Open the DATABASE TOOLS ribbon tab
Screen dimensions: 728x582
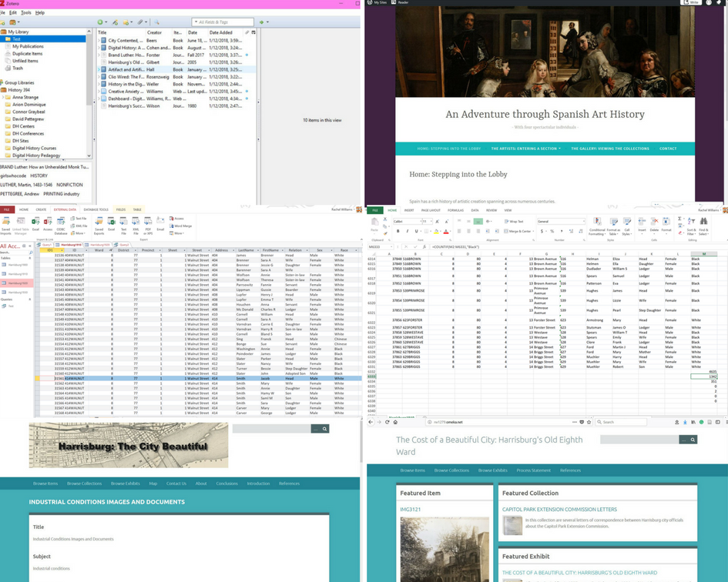point(96,209)
